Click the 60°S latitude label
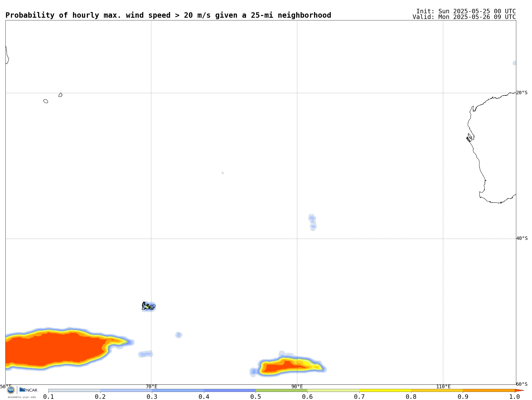The width and height of the screenshot is (532, 400). [x=522, y=384]
